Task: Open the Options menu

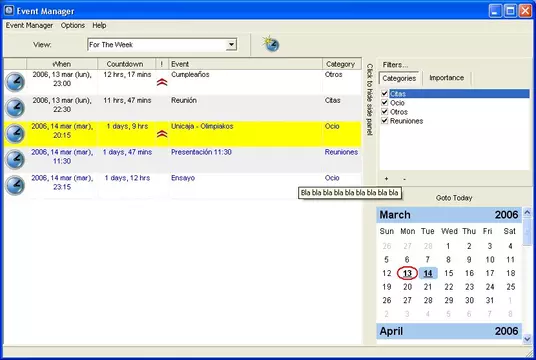Action: tap(72, 25)
